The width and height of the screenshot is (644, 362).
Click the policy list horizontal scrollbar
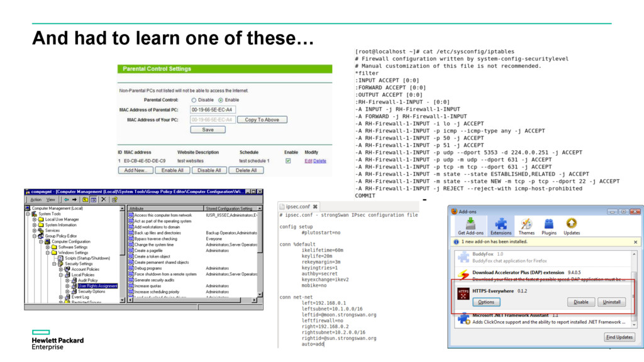[x=192, y=300]
